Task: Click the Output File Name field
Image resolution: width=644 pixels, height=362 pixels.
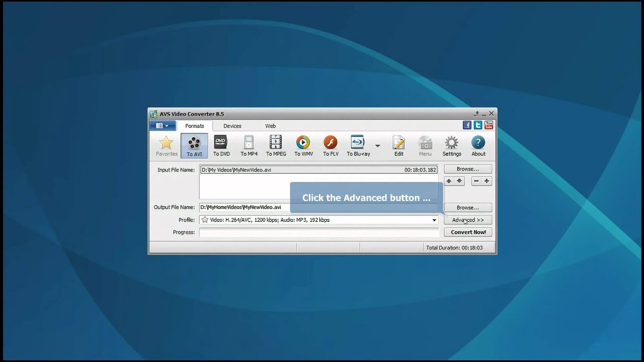Action: click(x=319, y=207)
